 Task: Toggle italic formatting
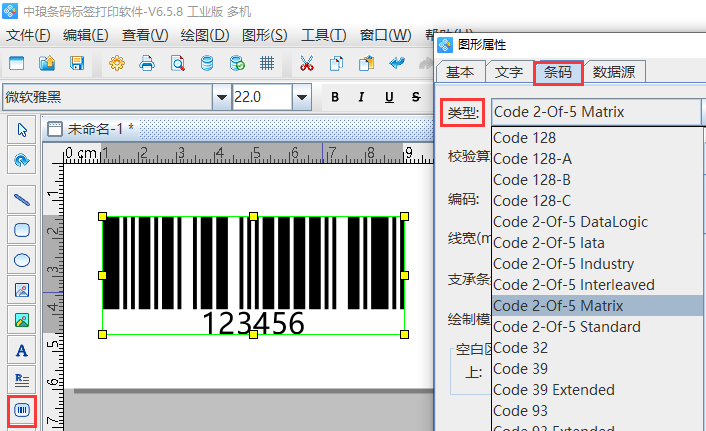(361, 97)
